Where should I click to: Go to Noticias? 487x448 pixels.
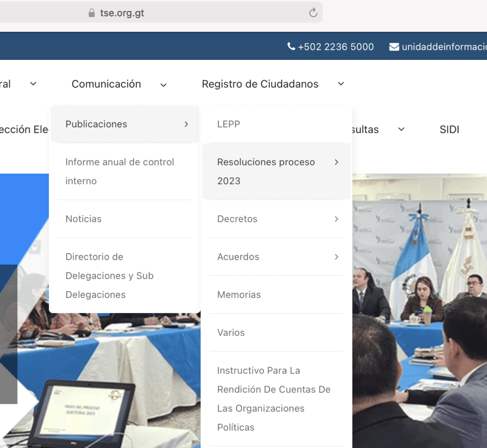tap(84, 219)
